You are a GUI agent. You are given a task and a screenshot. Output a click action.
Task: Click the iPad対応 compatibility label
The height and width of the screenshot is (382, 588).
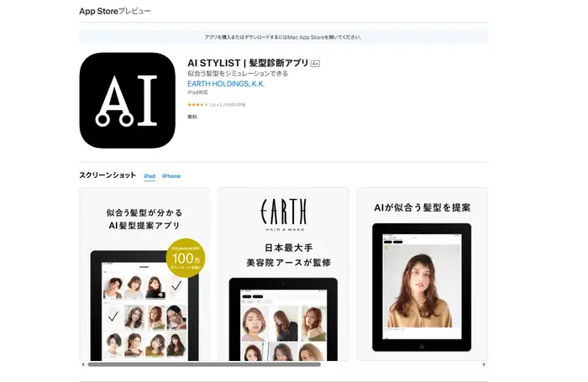(x=197, y=92)
